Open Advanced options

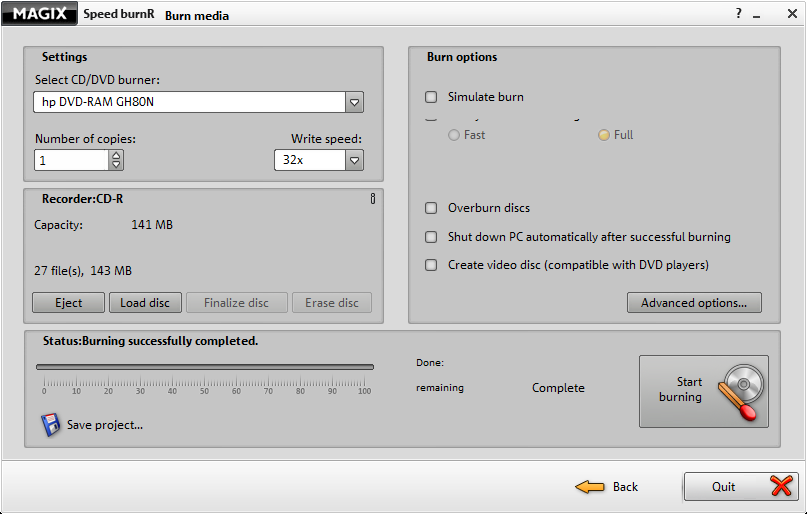694,303
